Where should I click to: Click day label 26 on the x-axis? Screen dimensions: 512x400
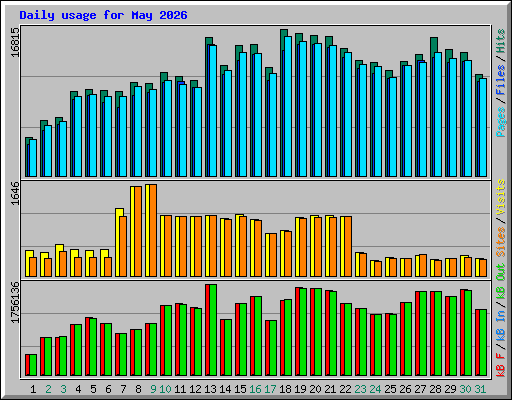pyautogui.click(x=405, y=389)
